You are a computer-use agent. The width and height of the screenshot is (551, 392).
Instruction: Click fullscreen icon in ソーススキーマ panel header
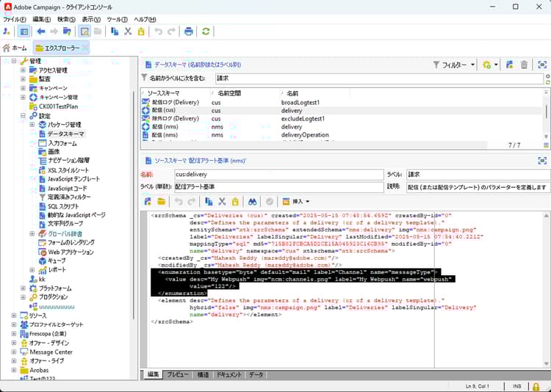[542, 159]
